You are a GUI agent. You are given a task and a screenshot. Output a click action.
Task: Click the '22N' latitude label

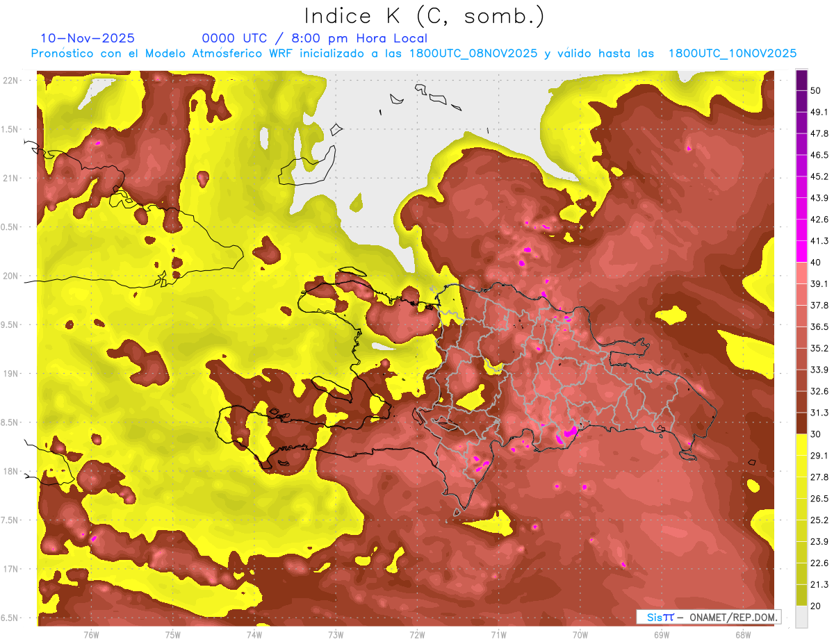(x=10, y=80)
